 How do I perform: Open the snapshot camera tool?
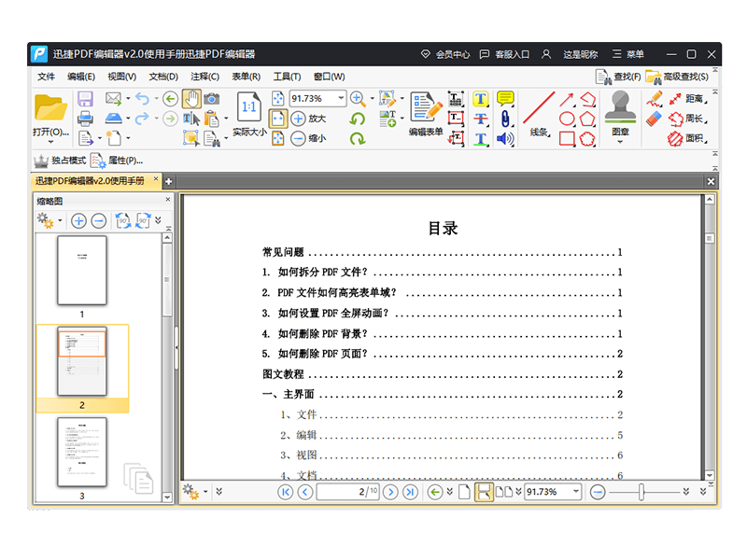pos(212,97)
